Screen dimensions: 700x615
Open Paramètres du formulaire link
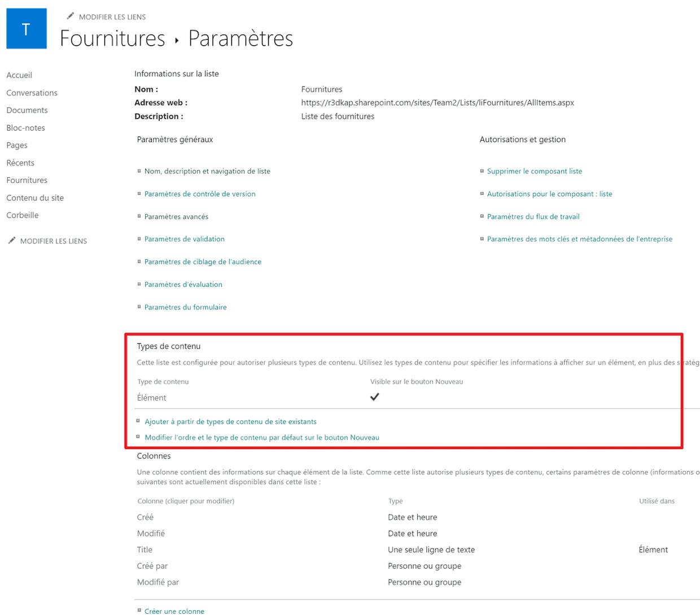(186, 307)
